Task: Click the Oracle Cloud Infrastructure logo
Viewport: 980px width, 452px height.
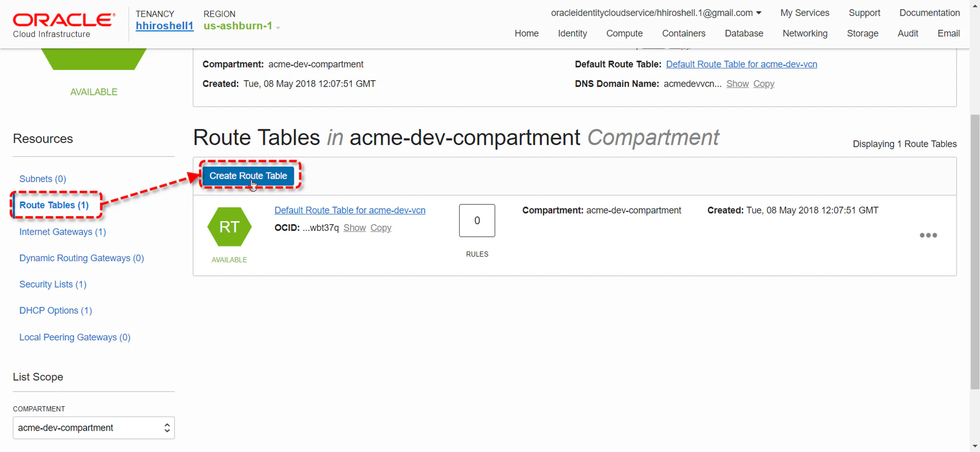Action: 64,25
